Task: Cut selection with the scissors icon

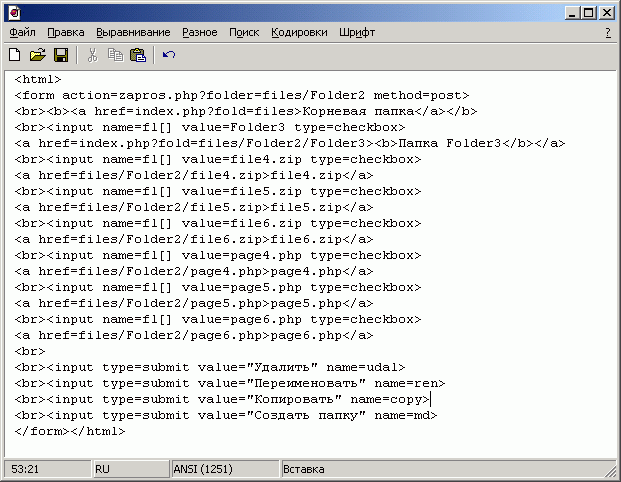Action: [x=92, y=55]
